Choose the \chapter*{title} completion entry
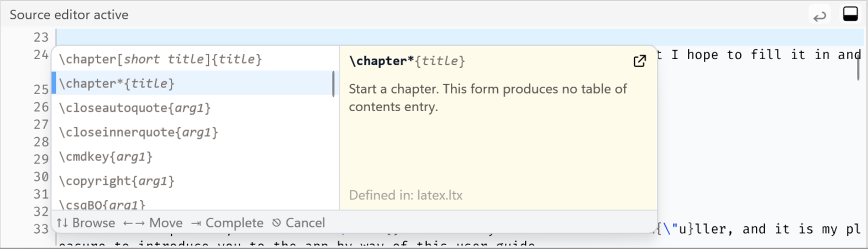 pos(117,84)
